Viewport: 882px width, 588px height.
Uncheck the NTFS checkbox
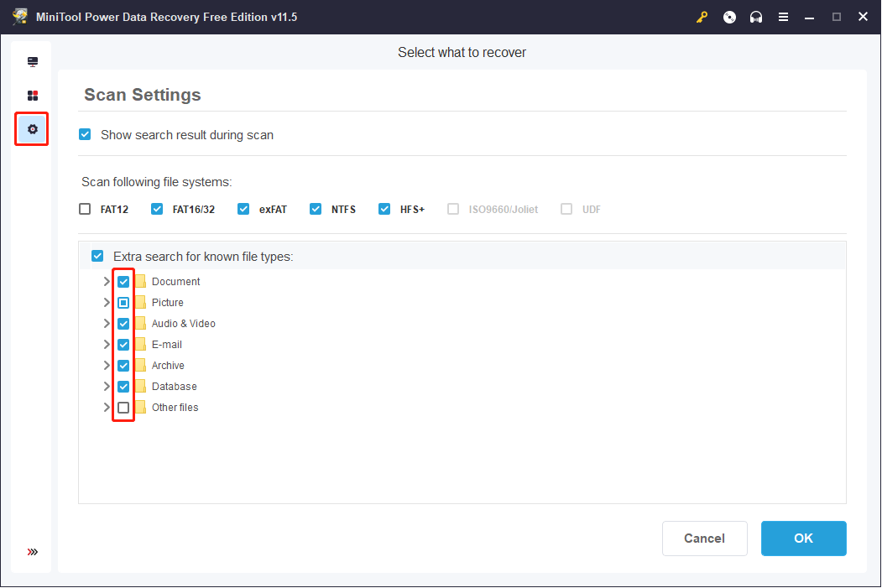(316, 209)
